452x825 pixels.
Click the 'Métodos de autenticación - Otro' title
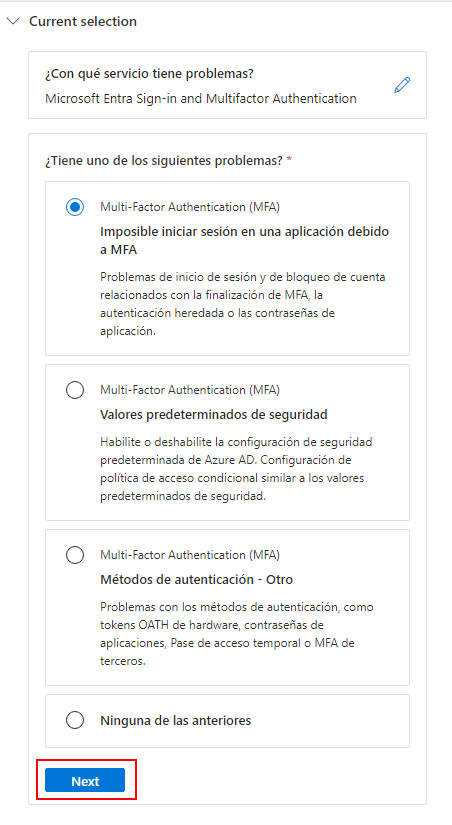[x=196, y=580]
